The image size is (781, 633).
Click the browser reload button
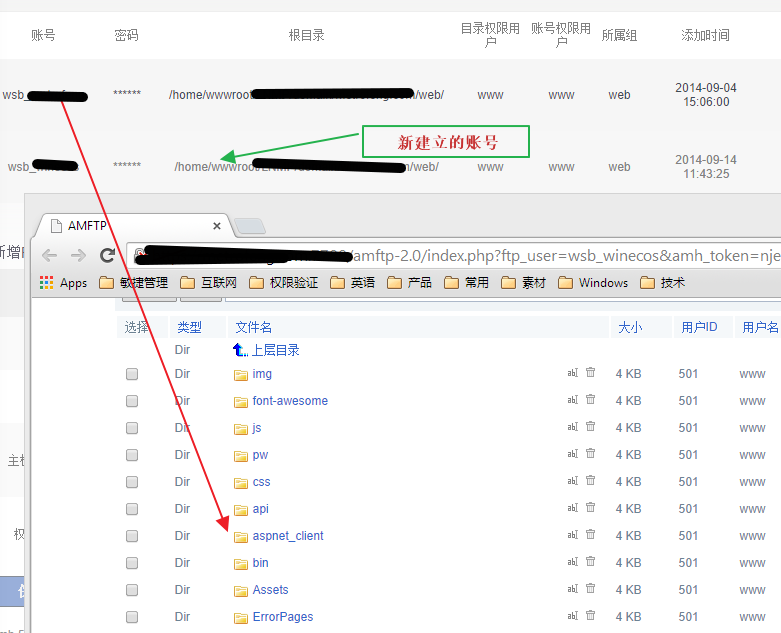107,255
